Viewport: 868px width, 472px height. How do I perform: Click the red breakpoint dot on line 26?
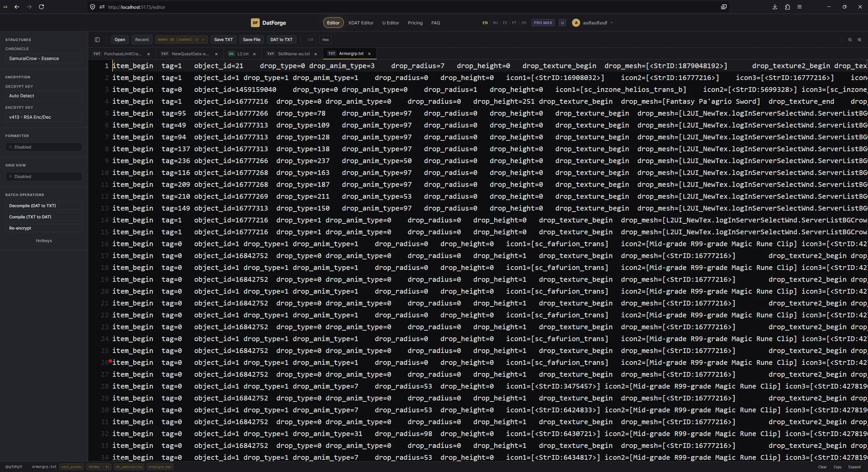tap(111, 361)
